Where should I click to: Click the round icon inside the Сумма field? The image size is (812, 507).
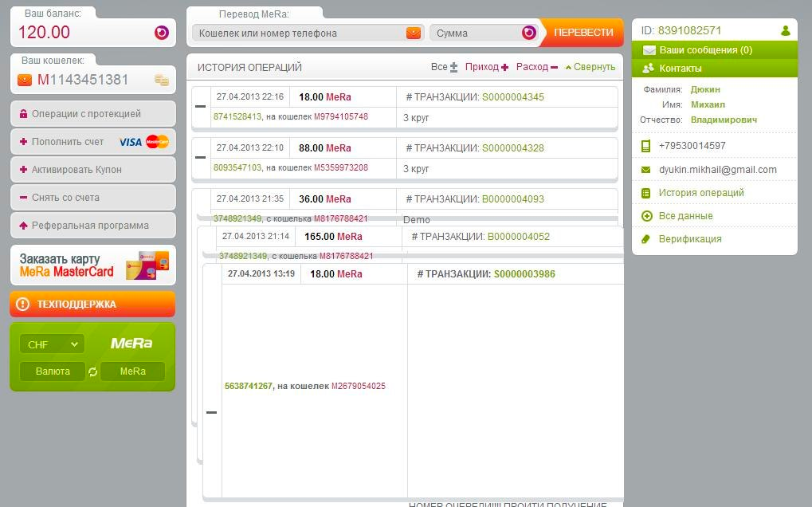tap(529, 33)
